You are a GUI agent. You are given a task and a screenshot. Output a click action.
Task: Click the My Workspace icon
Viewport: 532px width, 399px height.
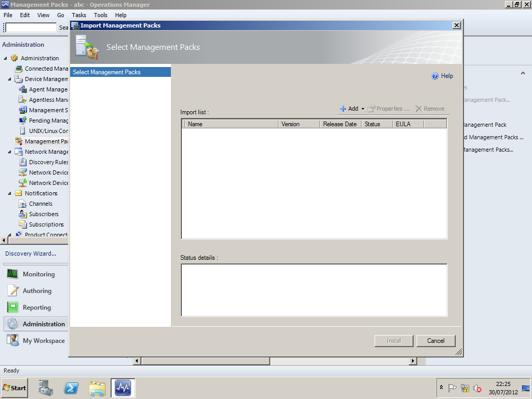click(x=12, y=341)
